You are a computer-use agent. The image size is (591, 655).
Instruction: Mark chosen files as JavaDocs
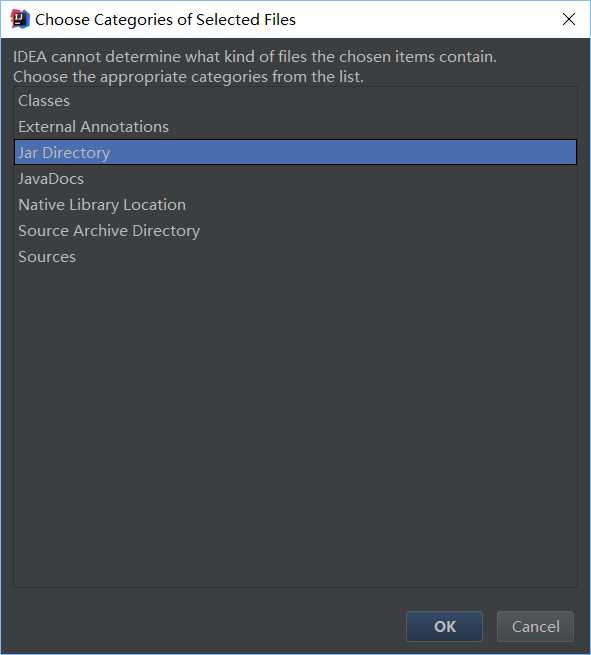click(295, 179)
